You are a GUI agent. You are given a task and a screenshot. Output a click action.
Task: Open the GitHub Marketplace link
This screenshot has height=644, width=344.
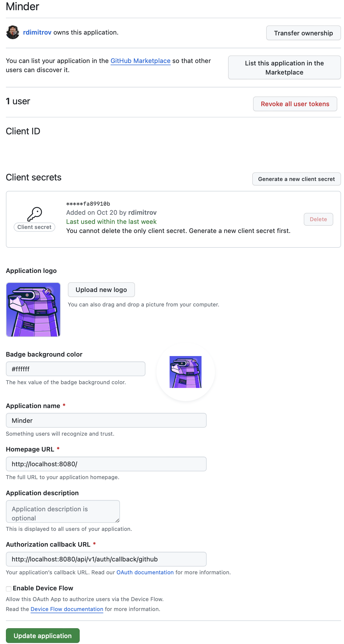(141, 61)
